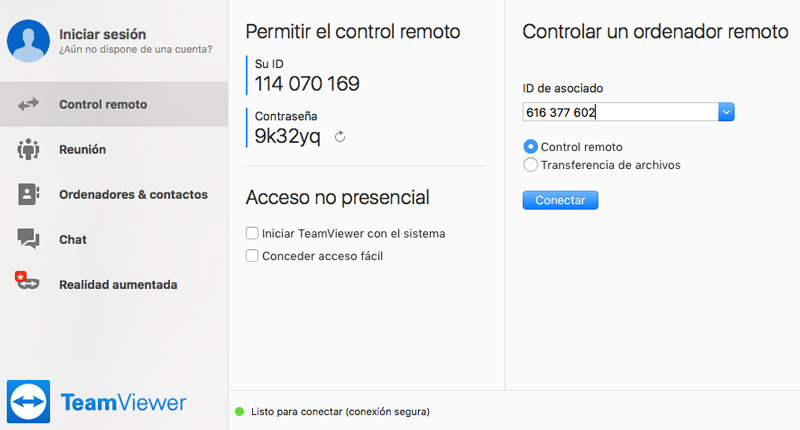Refresh the password with the reload icon
This screenshot has width=800, height=430.
(x=340, y=137)
